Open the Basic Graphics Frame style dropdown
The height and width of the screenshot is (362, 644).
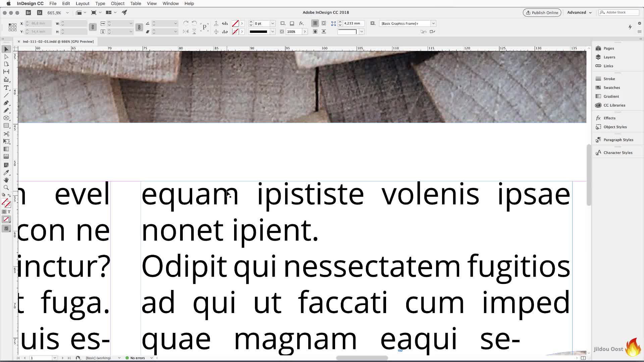[433, 23]
